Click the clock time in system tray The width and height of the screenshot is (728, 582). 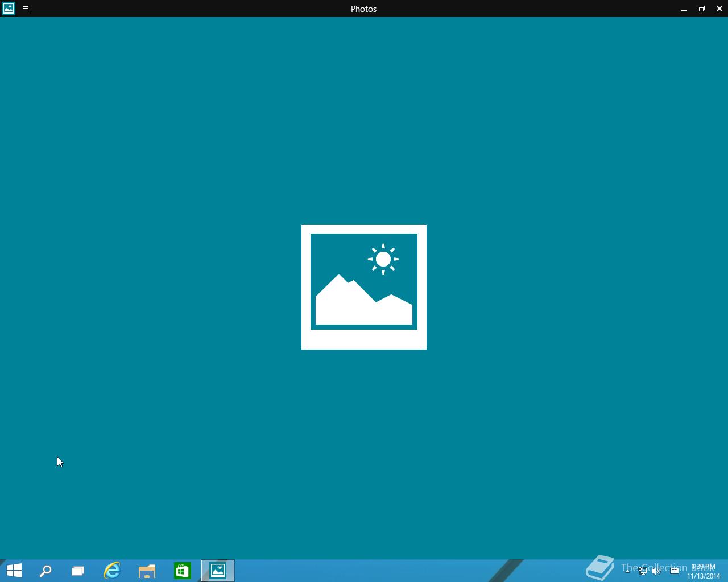click(704, 567)
